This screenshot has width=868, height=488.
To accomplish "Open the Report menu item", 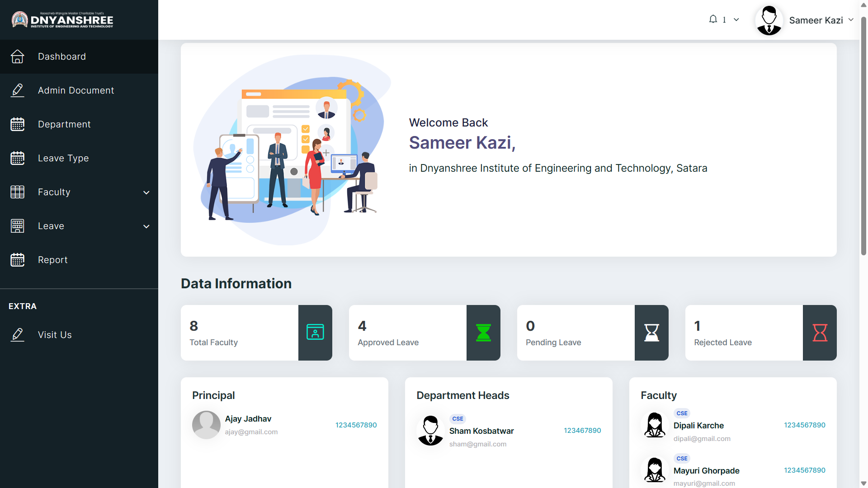I will click(53, 260).
